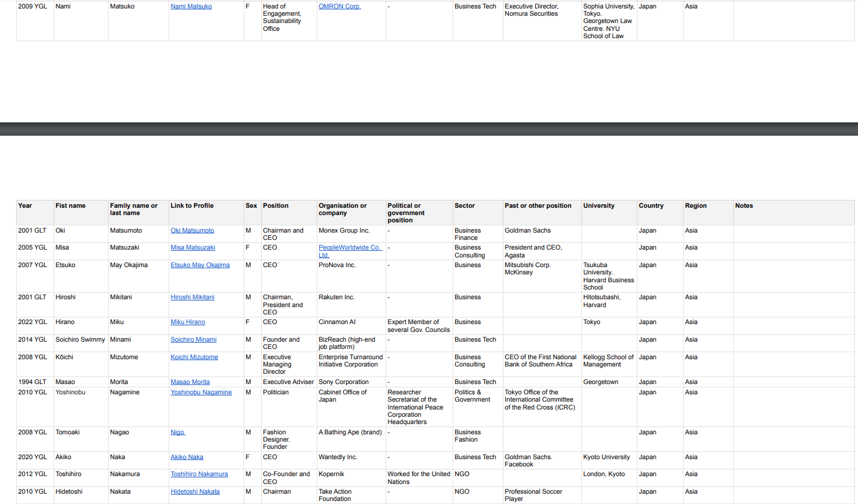The width and height of the screenshot is (858, 504).
Task: Select the Expert Member of several Gov. Councils cell
Action: 419,326
